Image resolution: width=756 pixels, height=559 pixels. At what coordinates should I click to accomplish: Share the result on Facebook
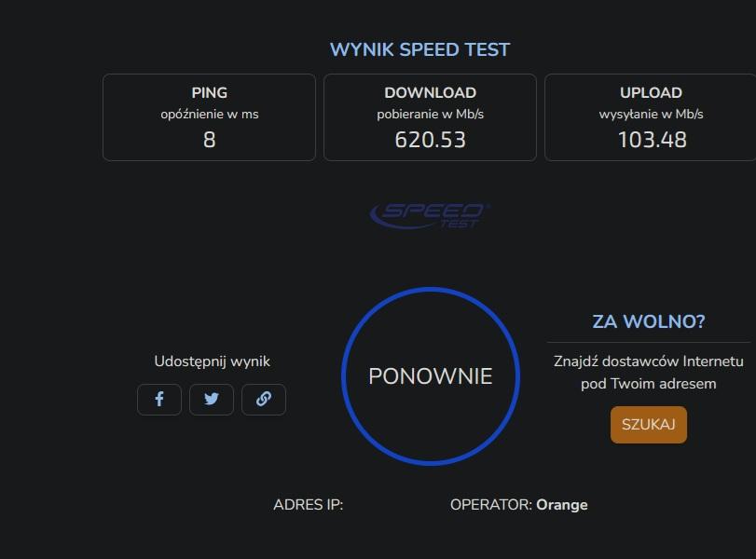(159, 400)
